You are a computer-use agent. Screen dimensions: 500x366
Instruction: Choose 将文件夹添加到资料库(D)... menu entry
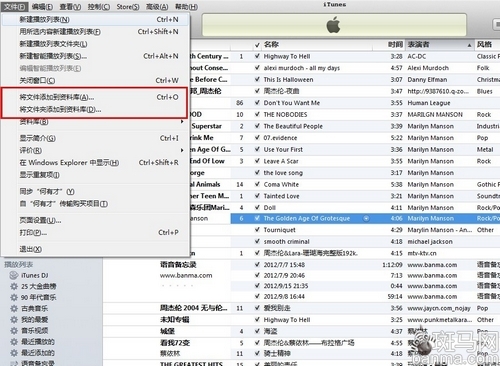pos(96,109)
